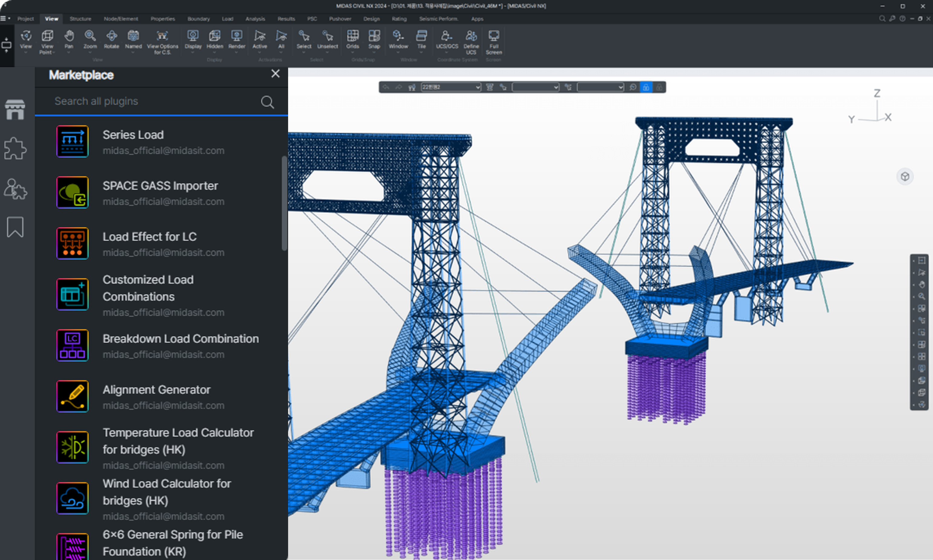Toggle the blue unlock button in viewport toolbar

646,87
